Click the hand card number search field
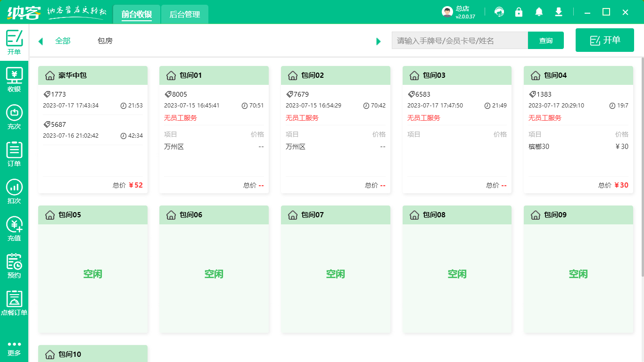 click(x=459, y=41)
